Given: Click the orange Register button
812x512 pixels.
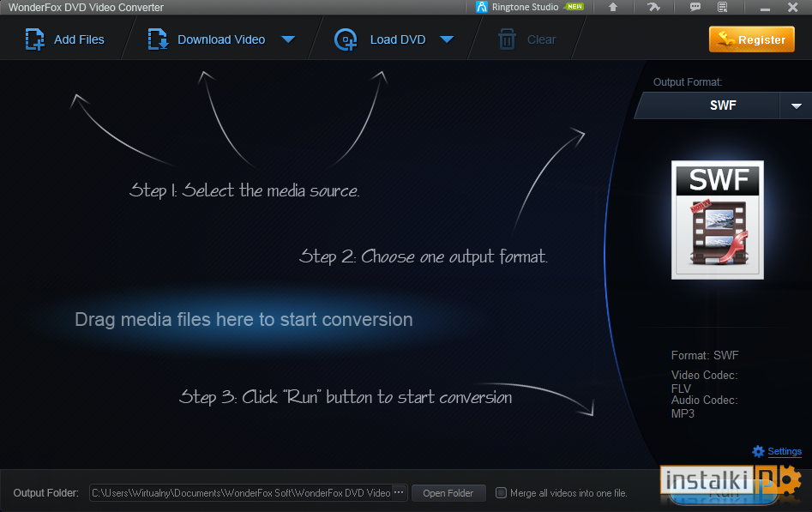Looking at the screenshot, I should (751, 39).
